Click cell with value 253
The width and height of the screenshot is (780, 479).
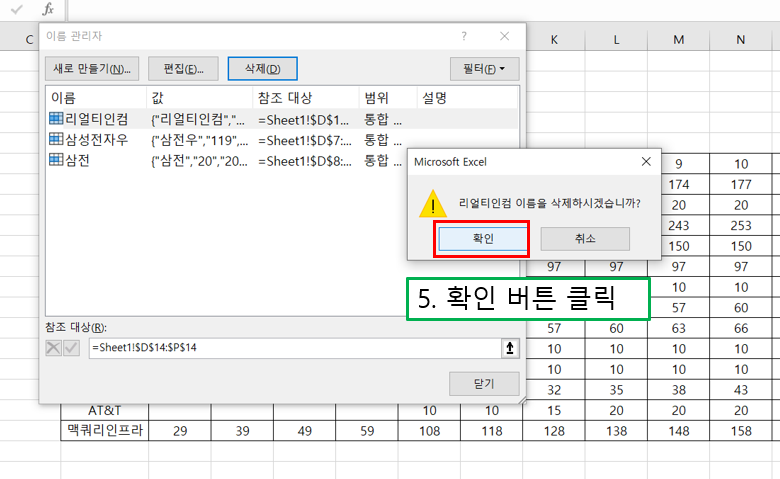point(741,225)
